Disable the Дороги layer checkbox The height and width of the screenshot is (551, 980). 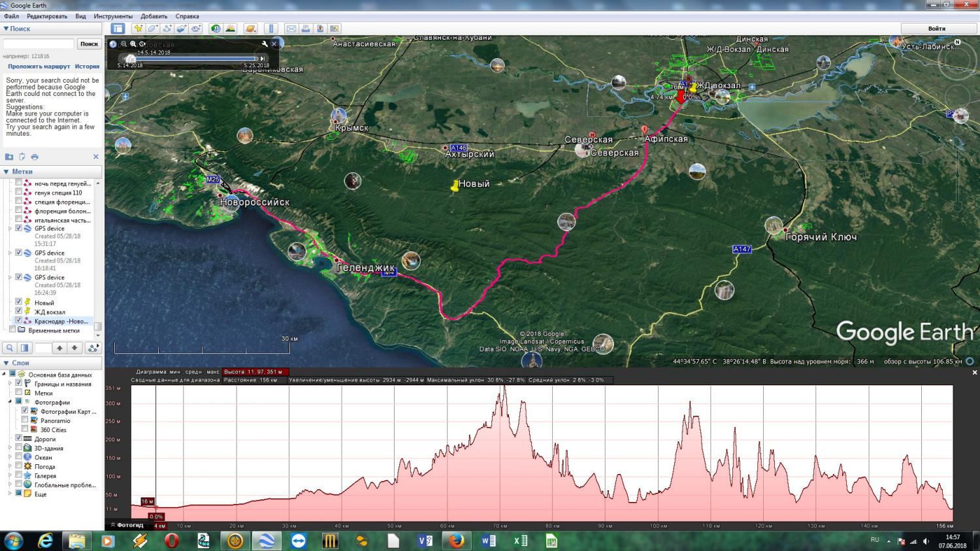[18, 439]
